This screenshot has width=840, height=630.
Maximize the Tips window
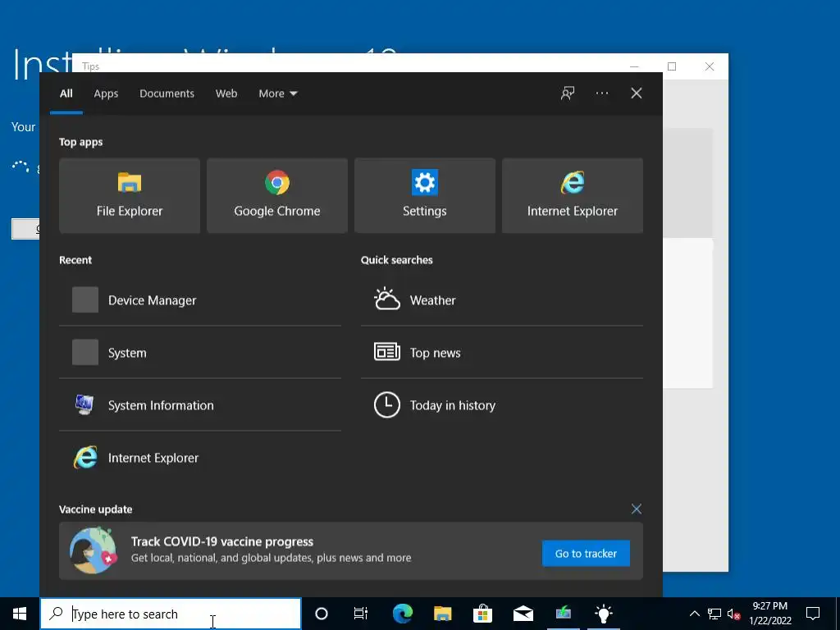coord(672,66)
